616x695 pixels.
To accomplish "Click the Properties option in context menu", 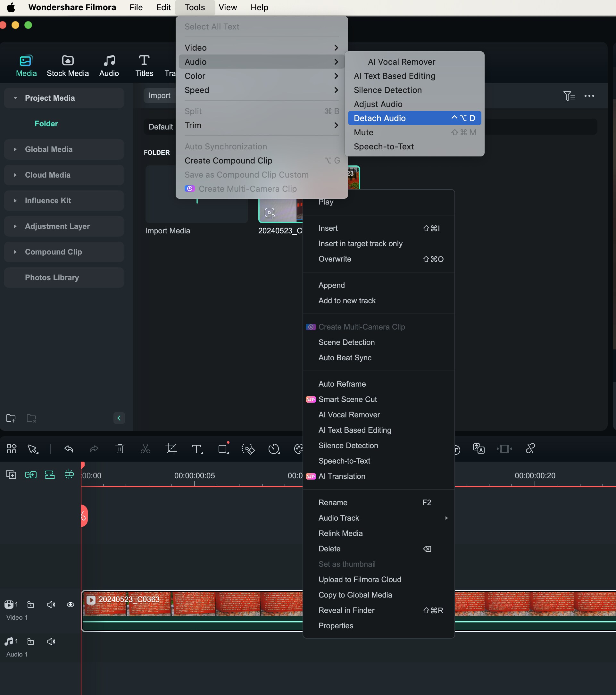I will pos(336,626).
